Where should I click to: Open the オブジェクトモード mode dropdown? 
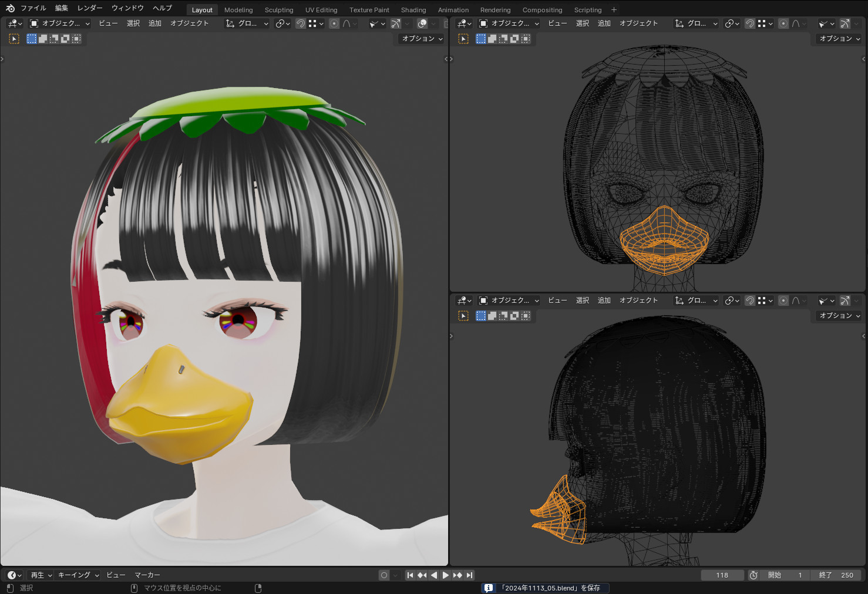59,23
